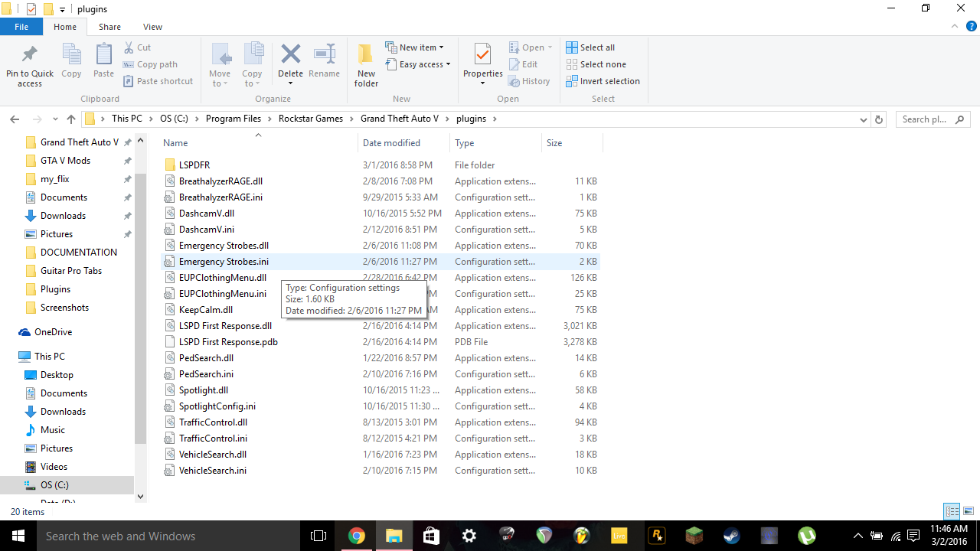The width and height of the screenshot is (980, 551).
Task: Select the LSPDFR folder
Action: pos(194,165)
